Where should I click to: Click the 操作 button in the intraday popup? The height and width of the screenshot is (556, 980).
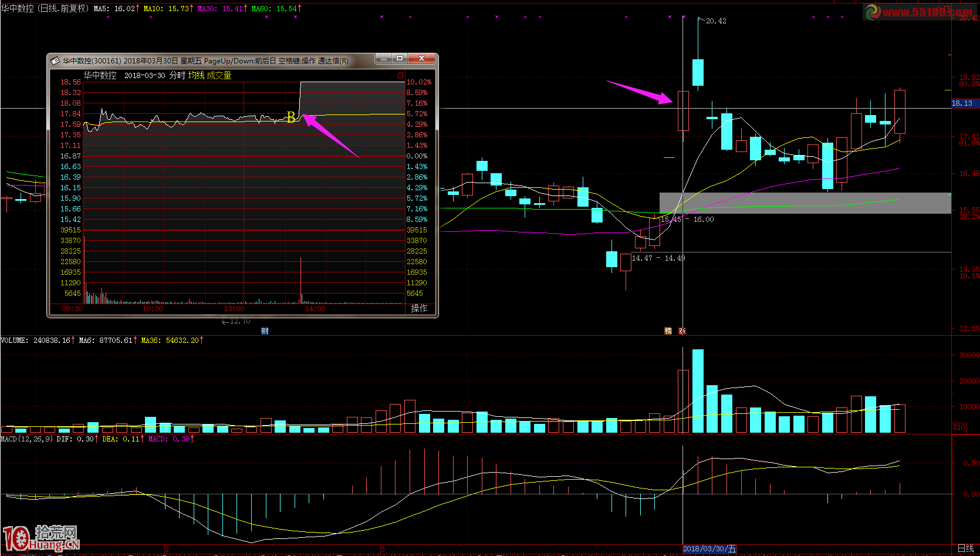[419, 308]
